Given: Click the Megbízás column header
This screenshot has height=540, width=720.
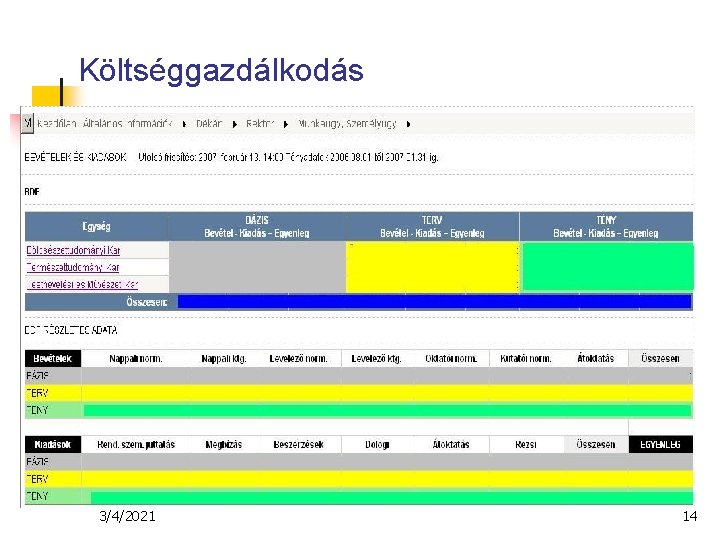Looking at the screenshot, I should click(x=224, y=444).
